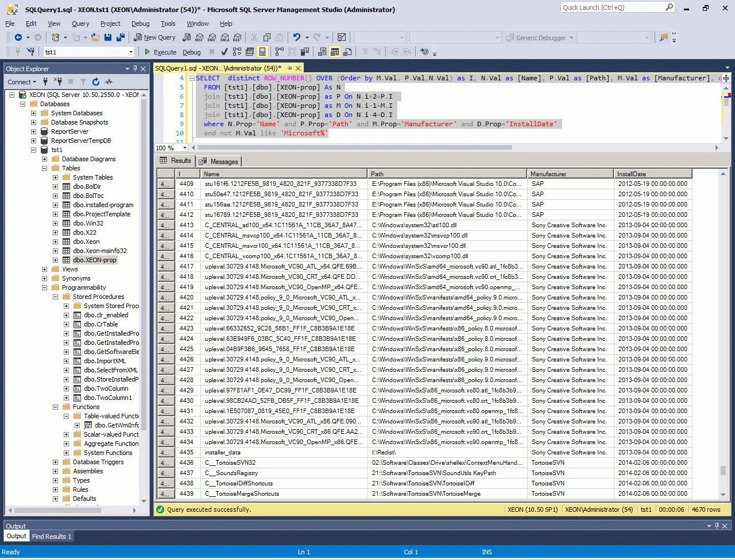Open the File menu
This screenshot has height=560, width=735.
coord(10,24)
